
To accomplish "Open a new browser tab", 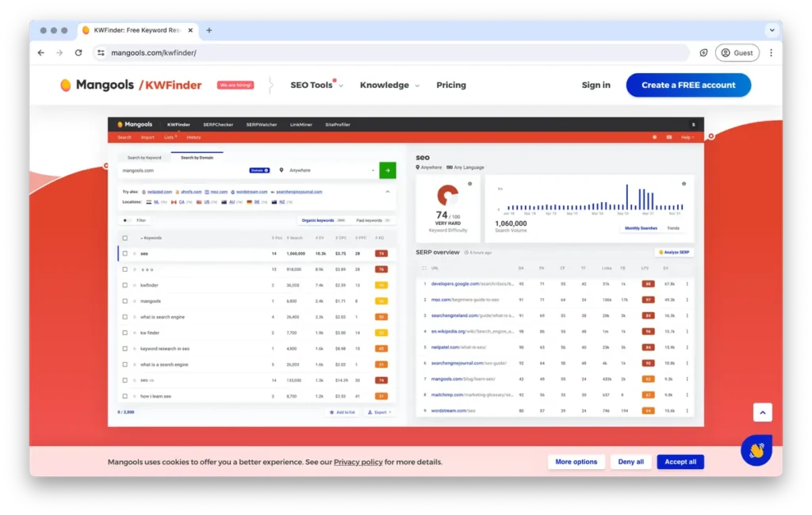I will [x=209, y=30].
